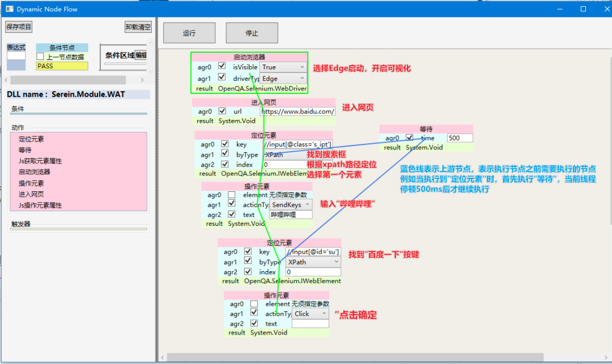Click the 条件 group header

tap(18, 109)
